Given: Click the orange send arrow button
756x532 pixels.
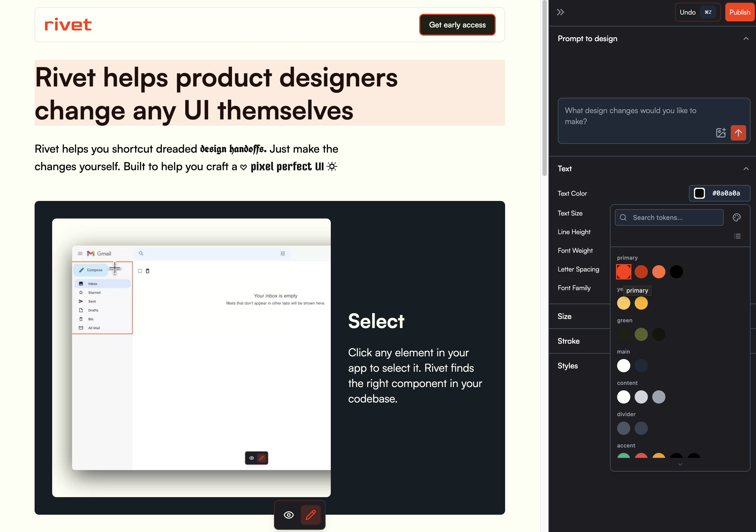Looking at the screenshot, I should [x=738, y=133].
